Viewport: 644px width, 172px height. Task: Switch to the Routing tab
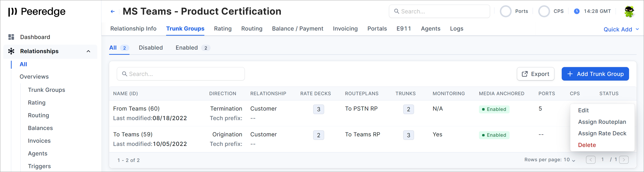252,29
